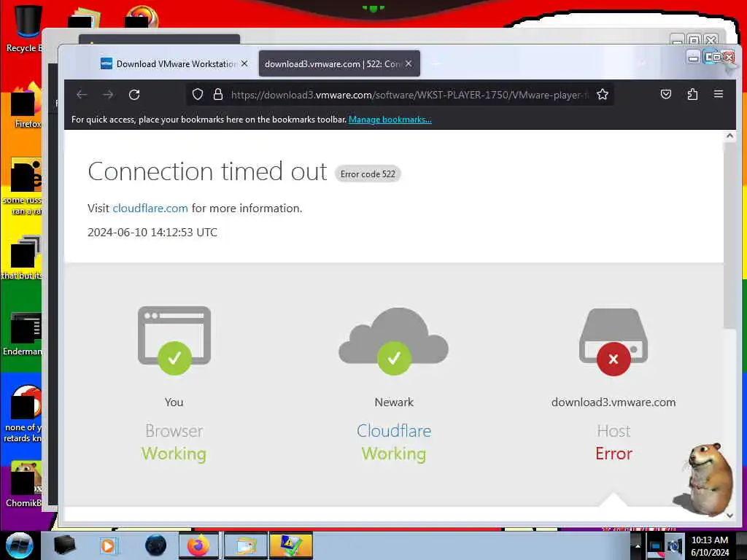Click the timestamp 2024-06-10 14:12:53 UTC
The height and width of the screenshot is (560, 747).
tap(152, 233)
